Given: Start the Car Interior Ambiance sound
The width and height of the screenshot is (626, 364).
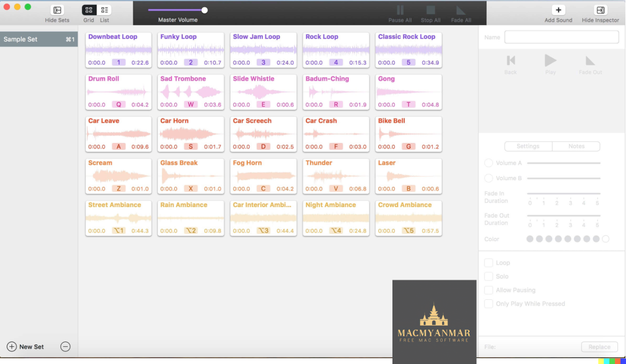Looking at the screenshot, I should click(x=263, y=219).
